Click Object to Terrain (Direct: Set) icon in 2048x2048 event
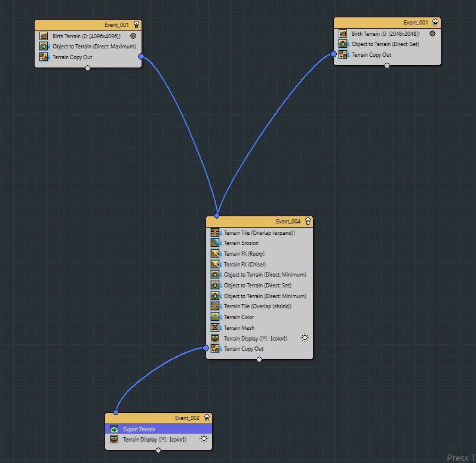Screen dimensions: 476x463 coord(343,44)
